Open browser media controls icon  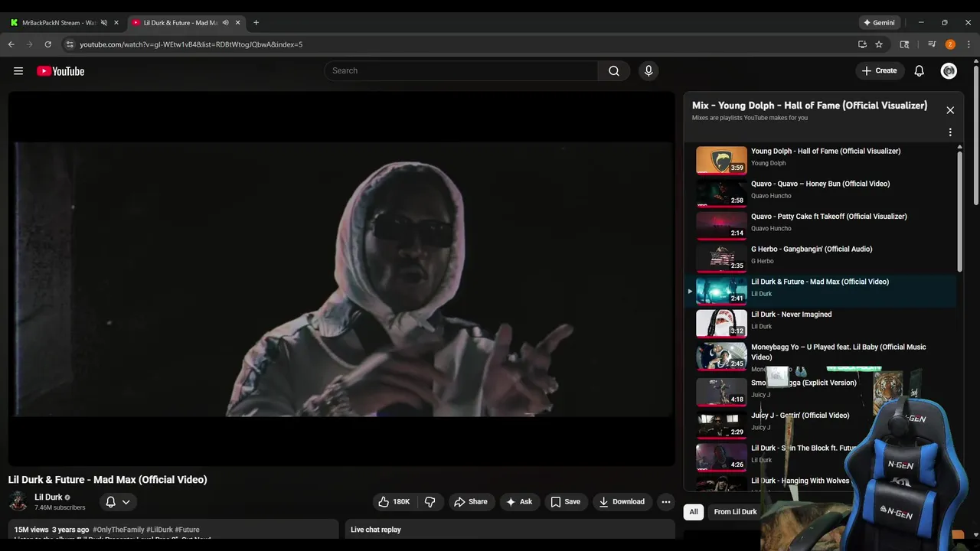point(932,44)
